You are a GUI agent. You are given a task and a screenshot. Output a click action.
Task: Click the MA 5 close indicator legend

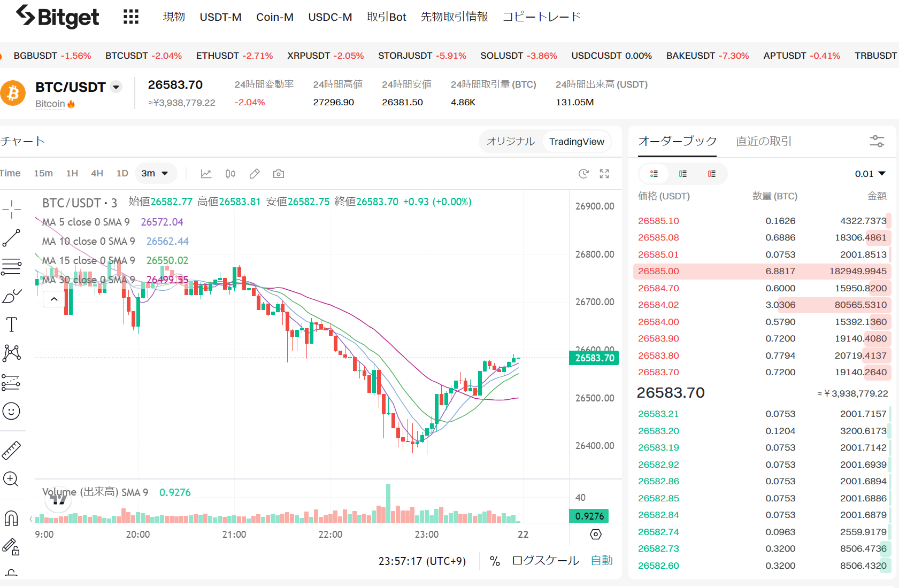[x=86, y=222]
